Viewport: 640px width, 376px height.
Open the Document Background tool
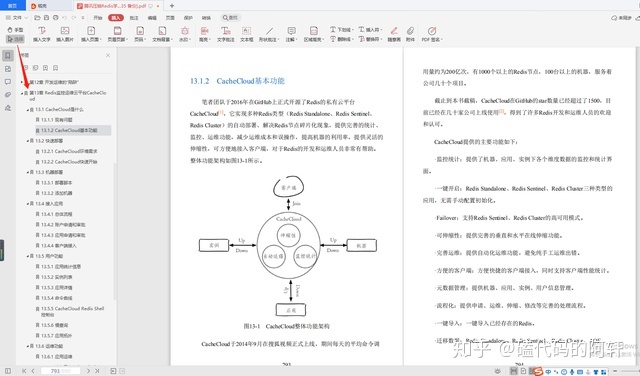(x=162, y=34)
